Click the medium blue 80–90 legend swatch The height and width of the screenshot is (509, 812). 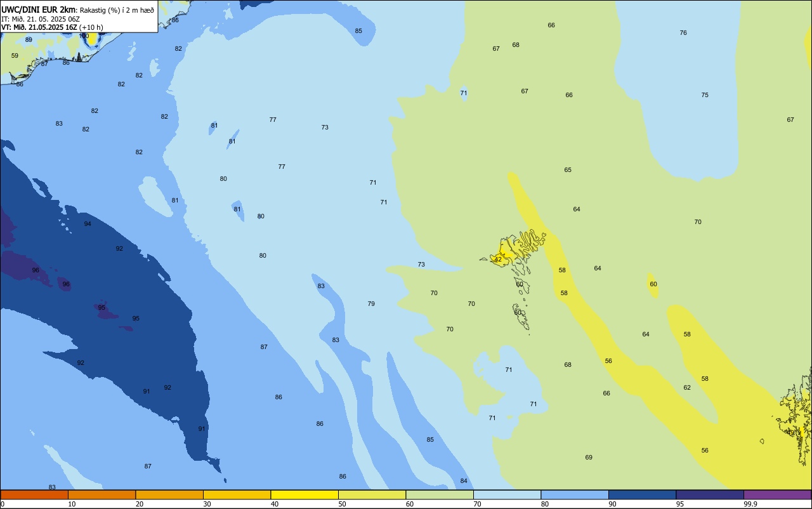click(575, 494)
